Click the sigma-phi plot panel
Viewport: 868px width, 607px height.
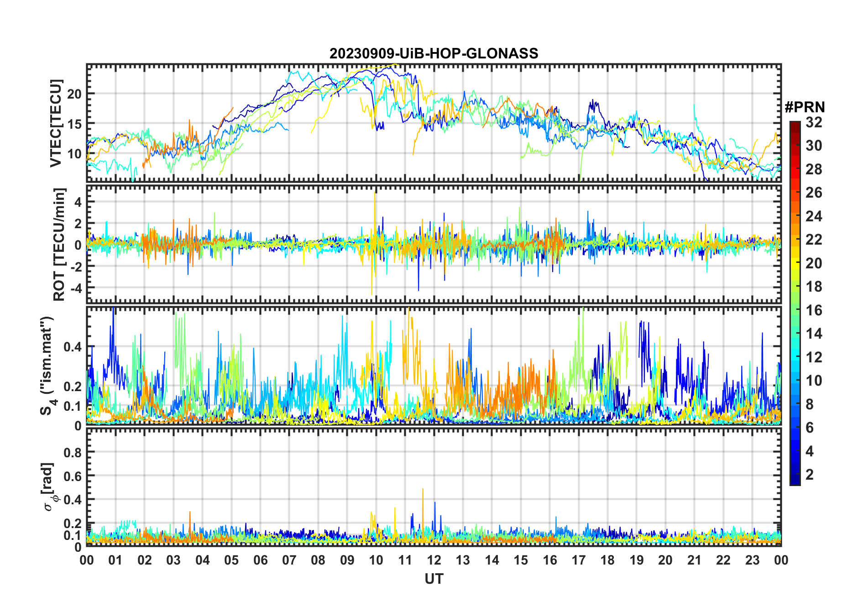[434, 487]
